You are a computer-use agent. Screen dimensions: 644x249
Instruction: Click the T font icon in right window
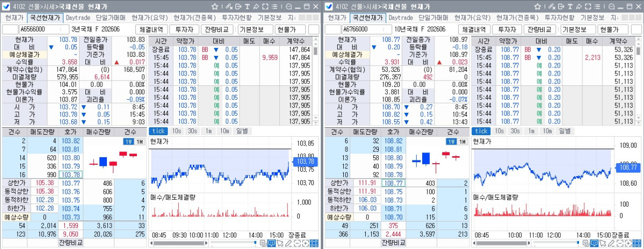[570, 6]
